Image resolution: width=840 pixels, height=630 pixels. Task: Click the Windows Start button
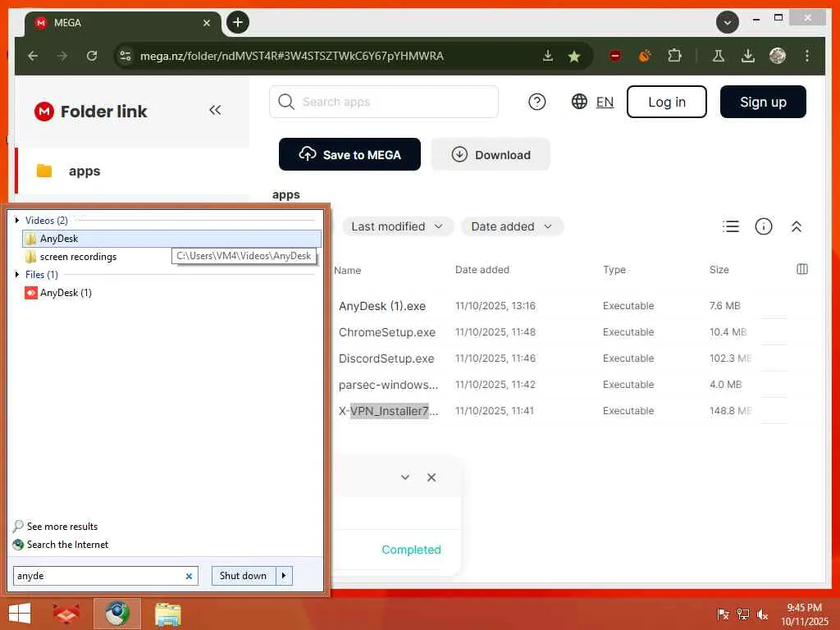click(20, 614)
